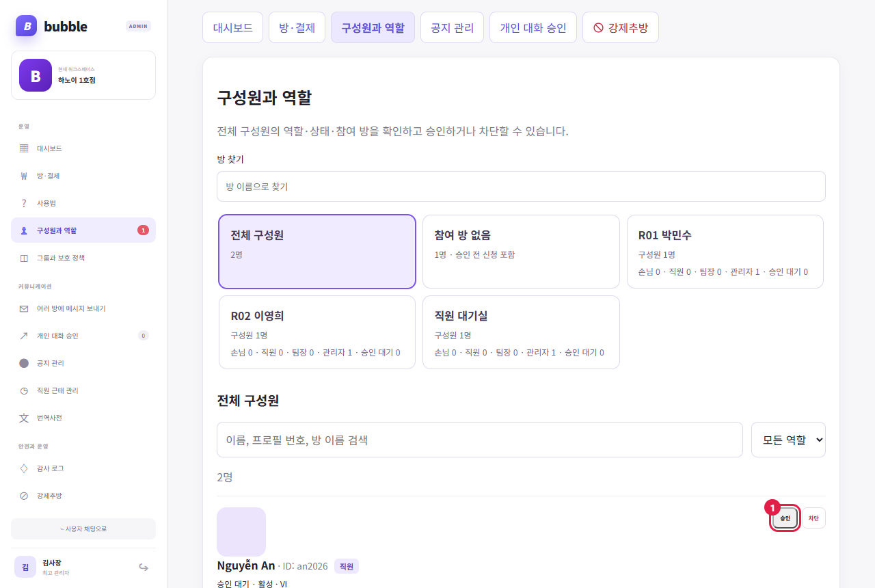Open envelope icon 여러 방에 메시지 보내기

coord(24,308)
